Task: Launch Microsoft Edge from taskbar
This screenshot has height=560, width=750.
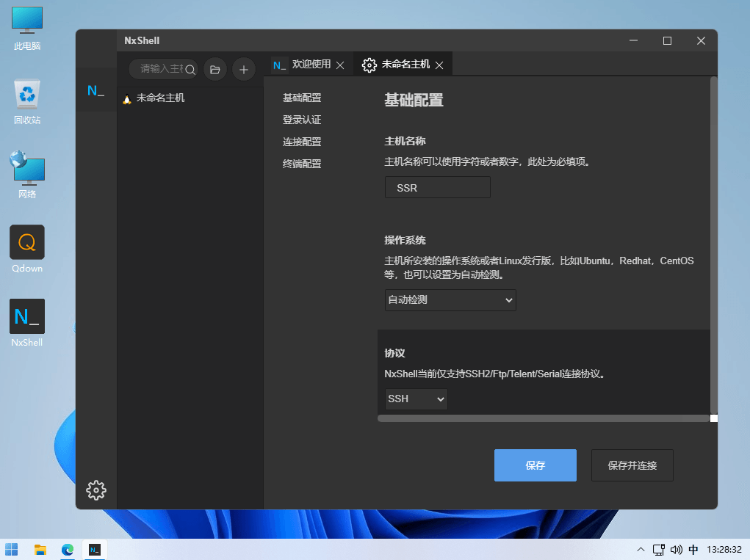Action: (68, 550)
